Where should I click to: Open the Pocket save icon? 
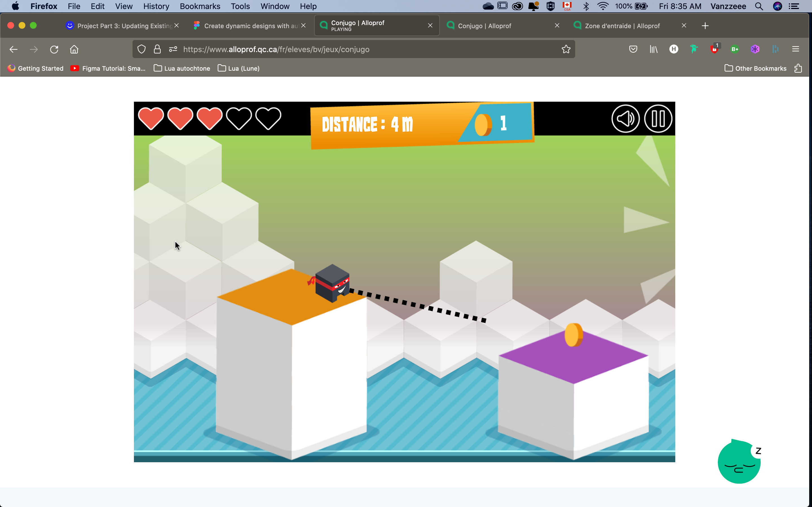click(633, 49)
